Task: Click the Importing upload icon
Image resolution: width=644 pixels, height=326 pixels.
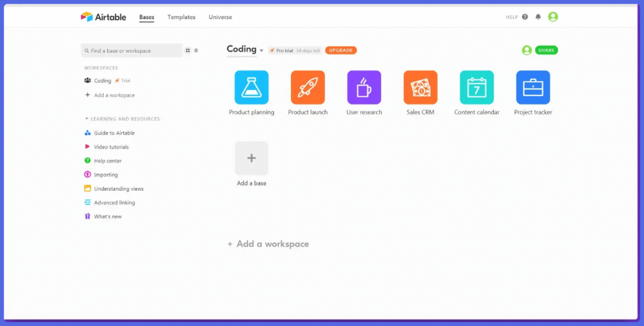Action: (x=87, y=175)
